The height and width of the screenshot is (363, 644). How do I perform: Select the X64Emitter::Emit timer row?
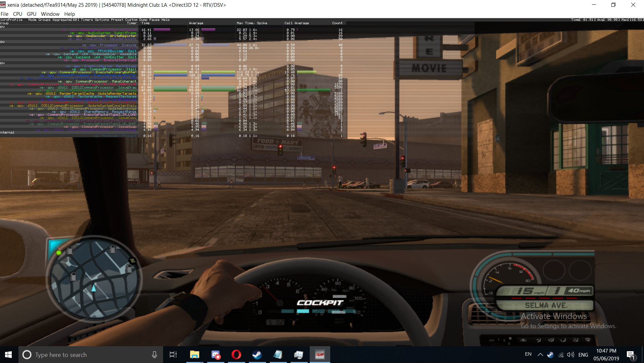[97, 57]
